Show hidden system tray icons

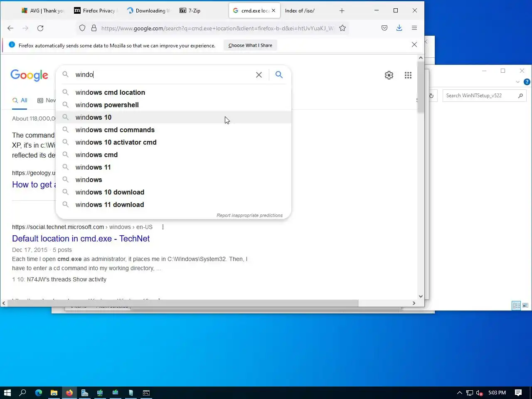click(x=460, y=393)
